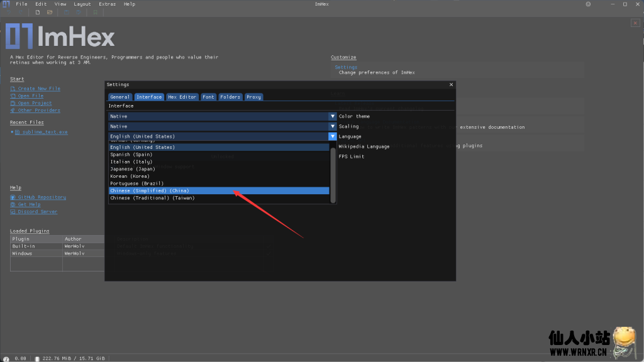The height and width of the screenshot is (362, 644).
Task: Click the GitHub Repository icon under Help
Action: 13,197
